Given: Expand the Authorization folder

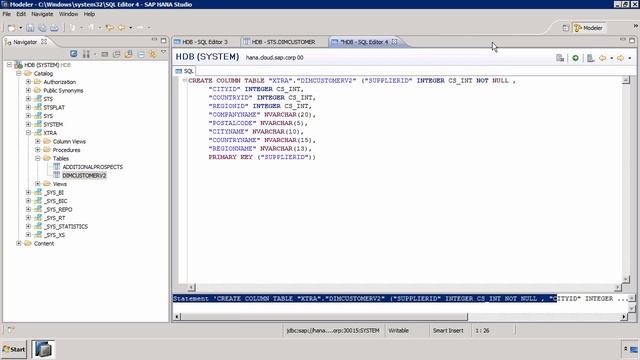Looking at the screenshot, I should (x=28, y=82).
